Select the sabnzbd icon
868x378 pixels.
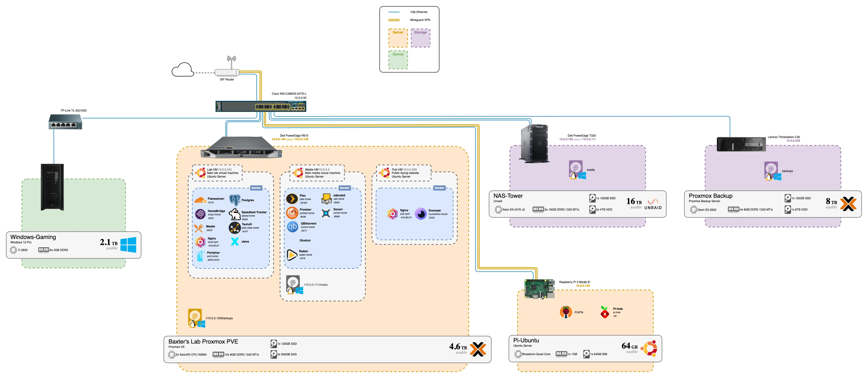[326, 199]
